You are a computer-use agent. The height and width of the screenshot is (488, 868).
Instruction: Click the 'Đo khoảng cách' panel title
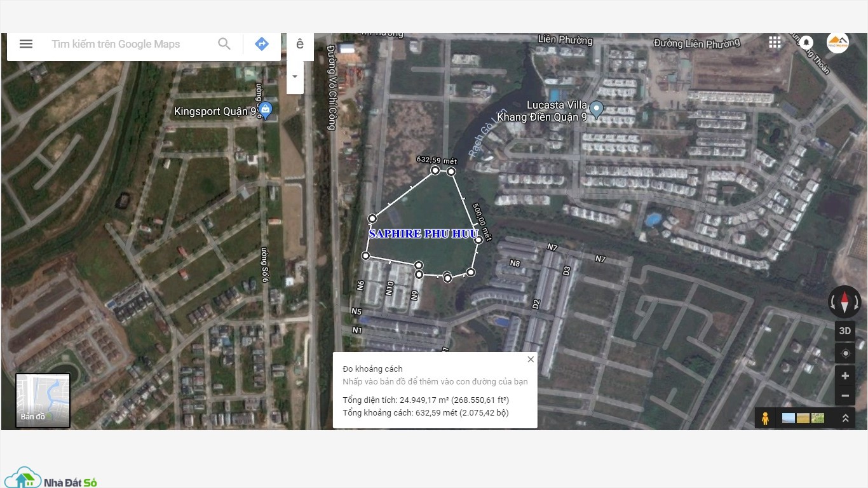[x=372, y=369]
